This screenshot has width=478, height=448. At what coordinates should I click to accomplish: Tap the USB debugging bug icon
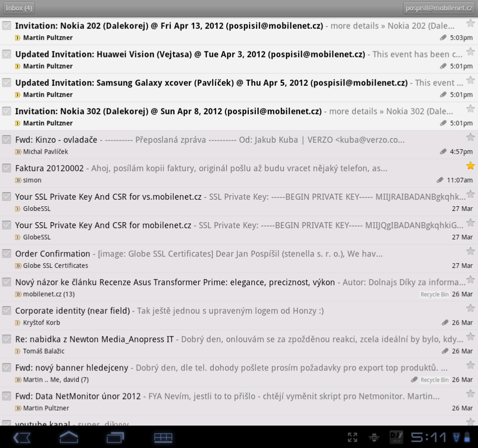tap(374, 437)
